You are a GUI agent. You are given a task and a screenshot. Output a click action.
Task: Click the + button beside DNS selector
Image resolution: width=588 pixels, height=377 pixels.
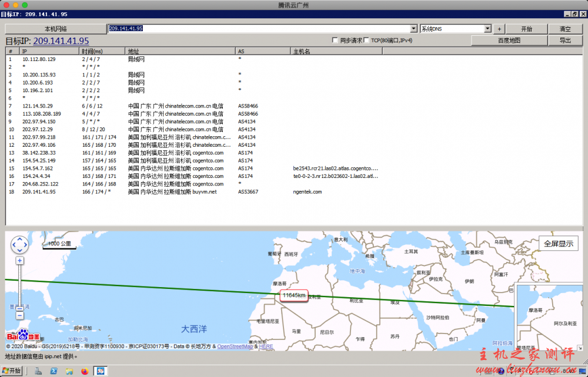coord(499,29)
